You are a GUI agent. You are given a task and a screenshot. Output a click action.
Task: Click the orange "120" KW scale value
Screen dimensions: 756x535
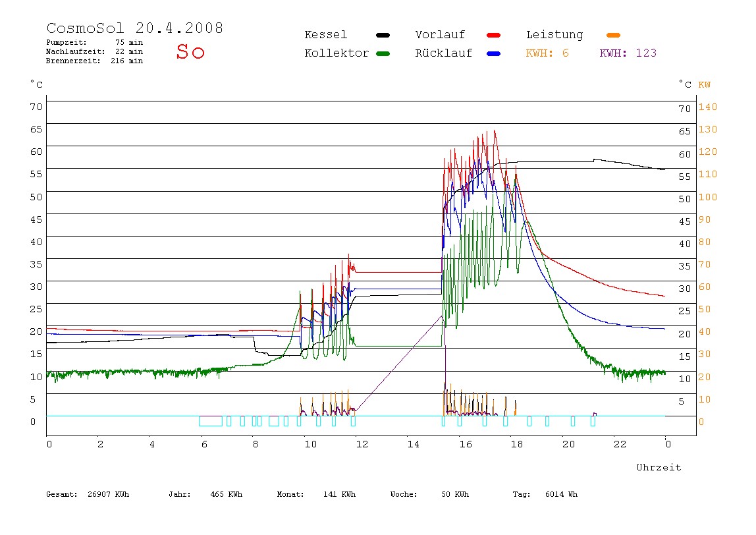(708, 152)
